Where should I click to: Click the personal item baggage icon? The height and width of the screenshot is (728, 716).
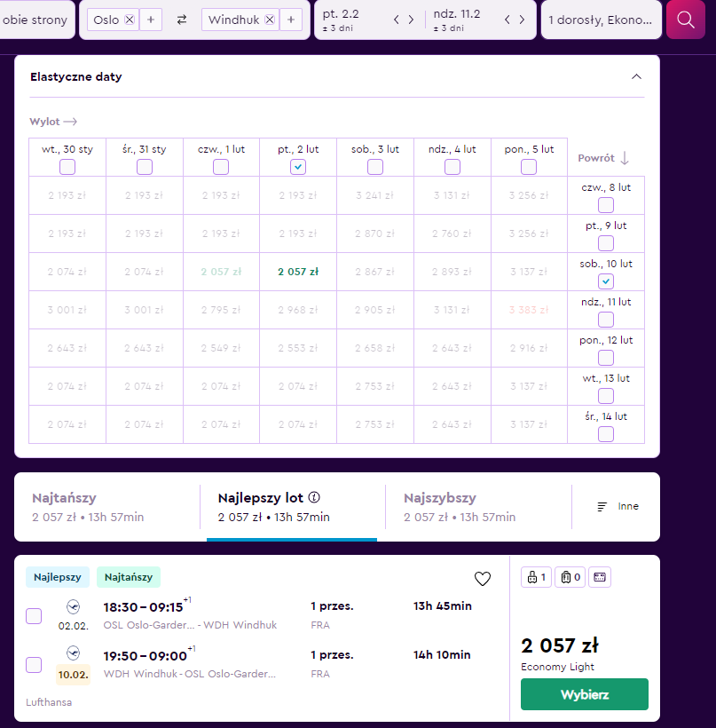[x=537, y=577]
